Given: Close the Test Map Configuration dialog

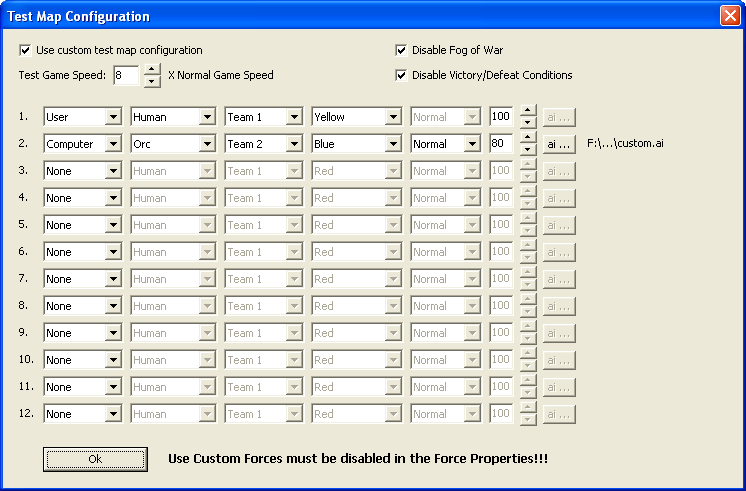Looking at the screenshot, I should (729, 16).
